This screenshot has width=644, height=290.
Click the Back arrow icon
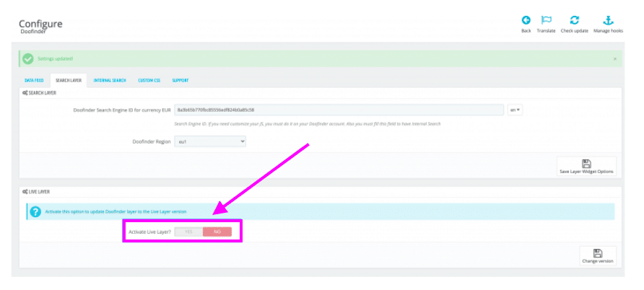point(526,20)
